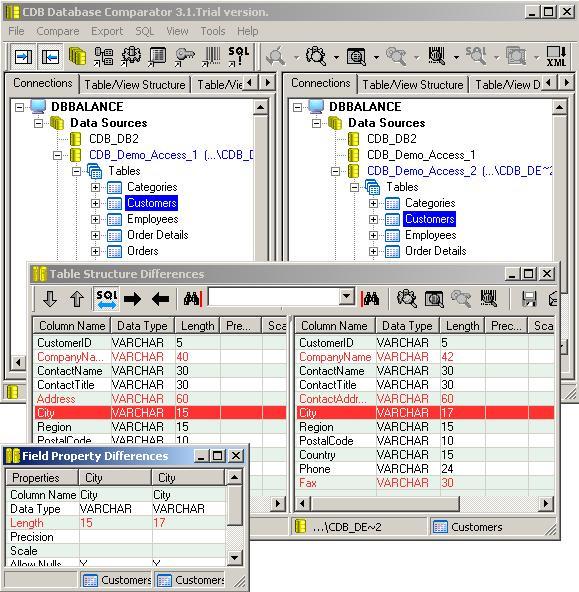Expand the Categories table in left tree
Image resolution: width=579 pixels, height=592 pixels.
(95, 187)
